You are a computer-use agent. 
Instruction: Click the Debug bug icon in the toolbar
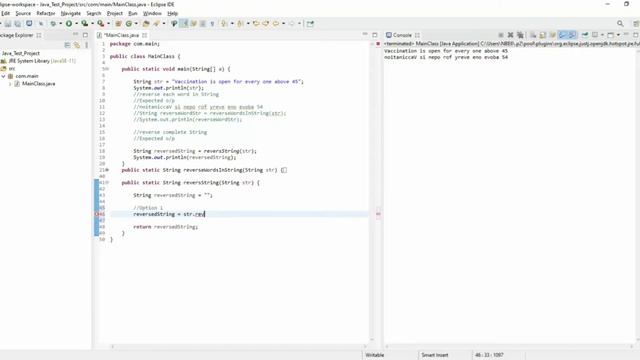click(x=53, y=24)
